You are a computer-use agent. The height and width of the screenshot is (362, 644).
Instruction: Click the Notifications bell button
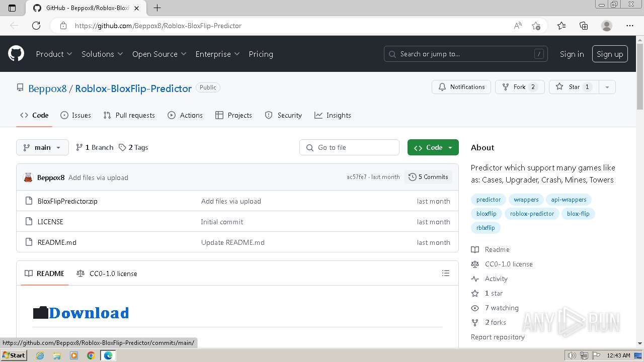[x=461, y=87]
